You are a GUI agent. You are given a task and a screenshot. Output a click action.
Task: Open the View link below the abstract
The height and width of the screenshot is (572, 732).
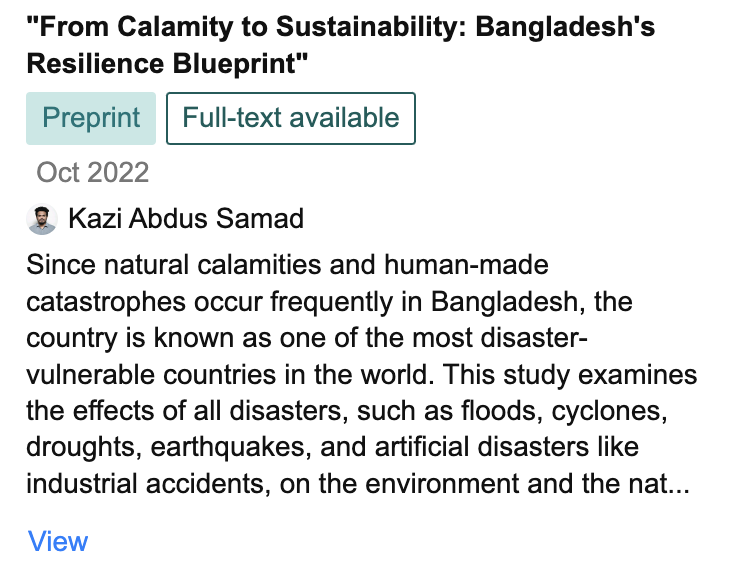[58, 541]
